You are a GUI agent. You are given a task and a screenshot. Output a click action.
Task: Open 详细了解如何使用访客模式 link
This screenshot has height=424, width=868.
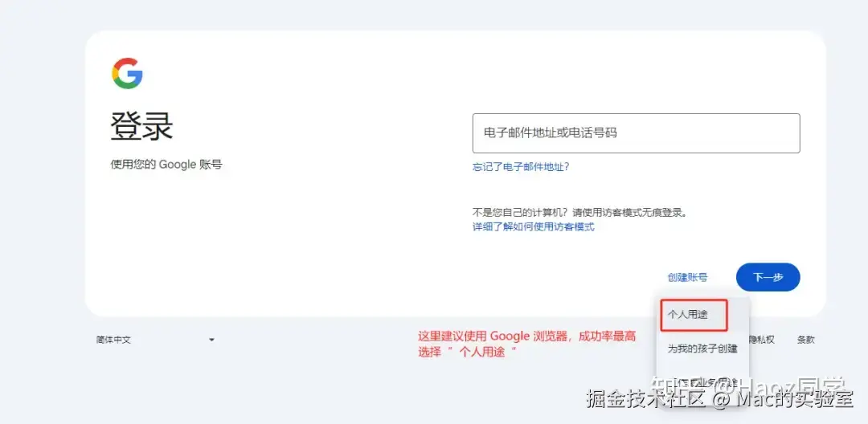click(533, 226)
